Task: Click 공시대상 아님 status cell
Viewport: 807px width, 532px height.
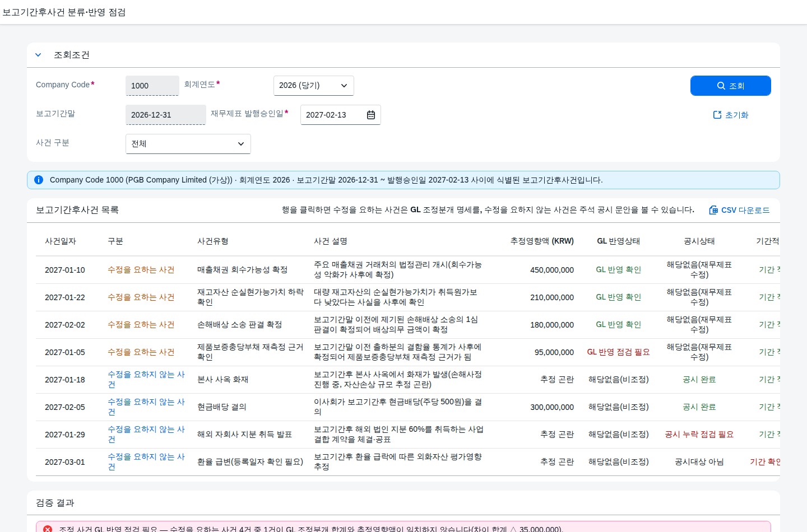Action: pos(699,462)
